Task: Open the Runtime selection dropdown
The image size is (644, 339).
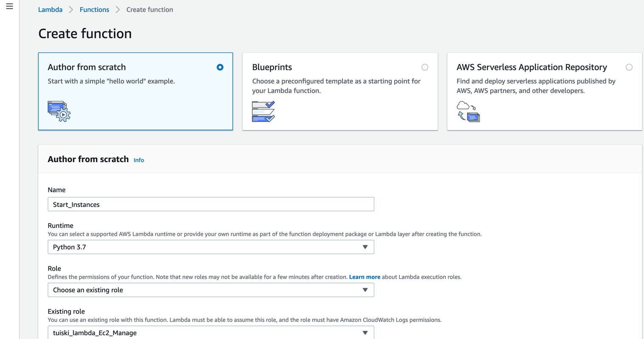Action: [x=211, y=247]
